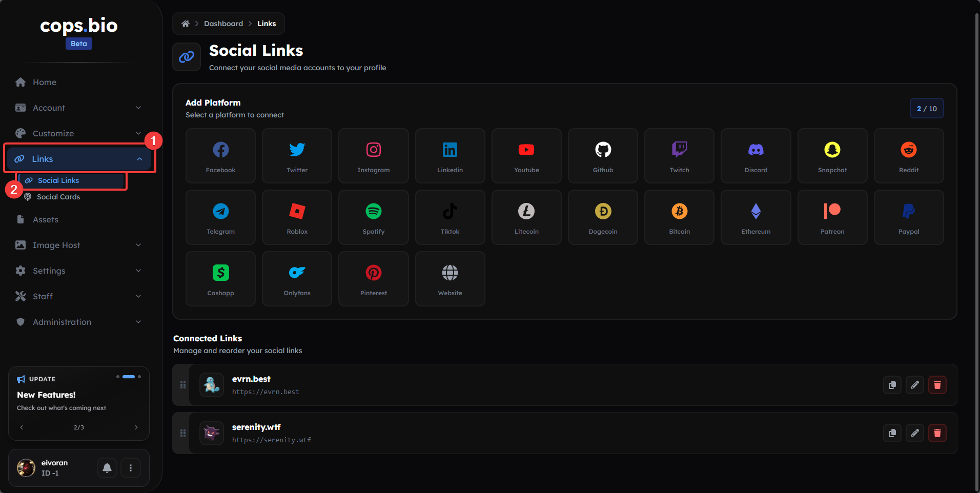Grab the drag handle for serenity.wtf
Screen dimensions: 980x493
pos(183,433)
